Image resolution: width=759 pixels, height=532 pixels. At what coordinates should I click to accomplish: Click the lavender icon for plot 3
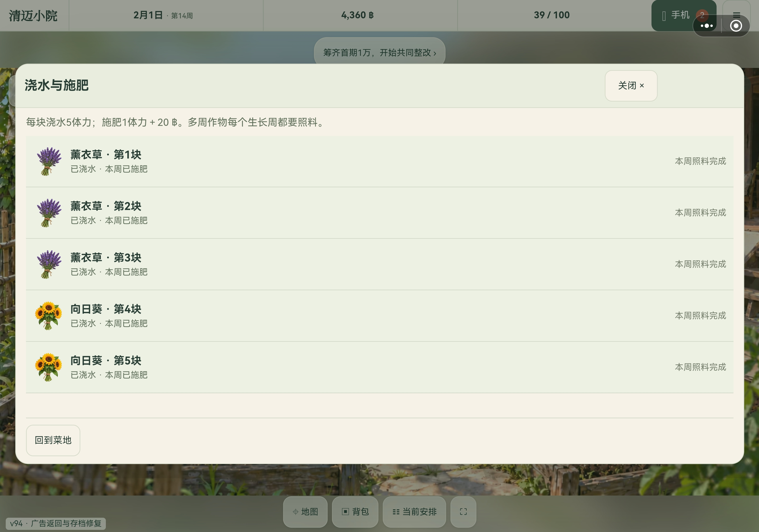click(49, 264)
